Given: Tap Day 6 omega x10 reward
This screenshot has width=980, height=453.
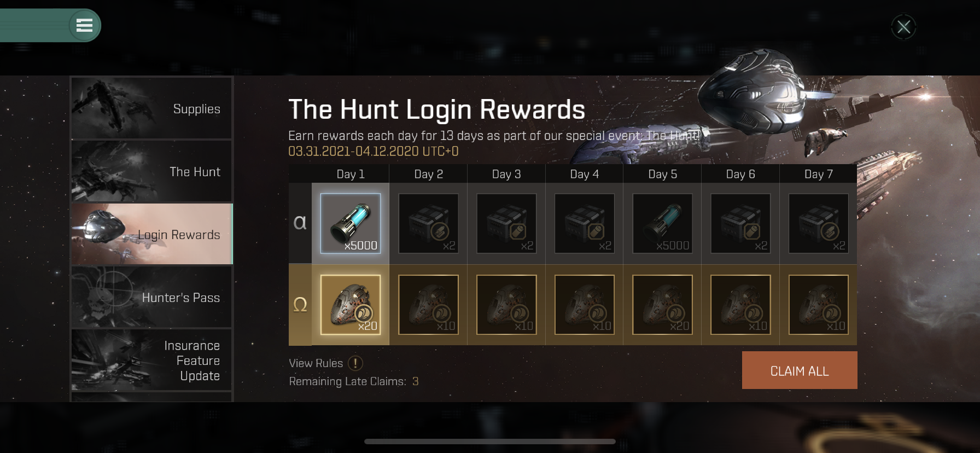Looking at the screenshot, I should click(740, 305).
